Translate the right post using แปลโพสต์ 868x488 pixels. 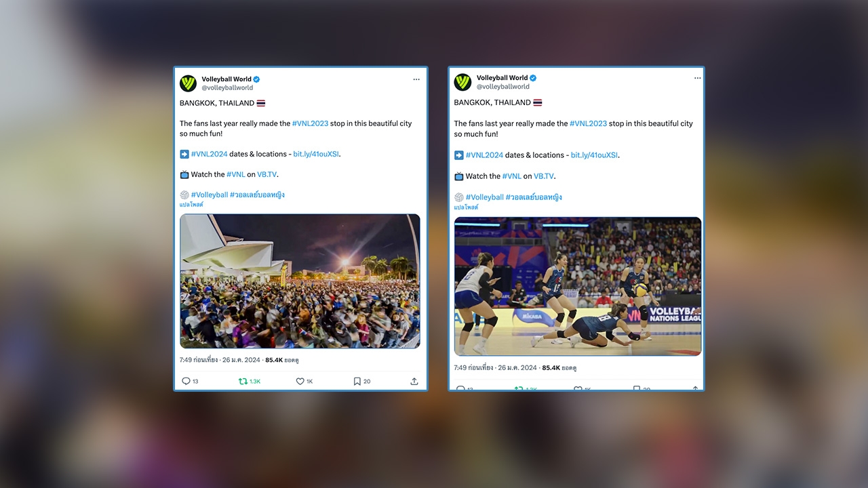[466, 207]
